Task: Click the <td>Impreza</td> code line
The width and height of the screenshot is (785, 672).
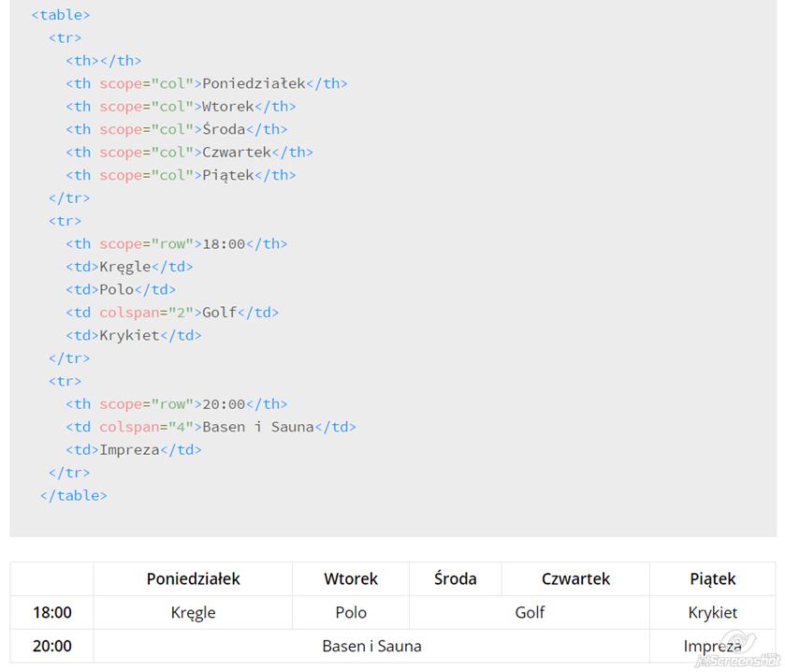Action: [134, 450]
